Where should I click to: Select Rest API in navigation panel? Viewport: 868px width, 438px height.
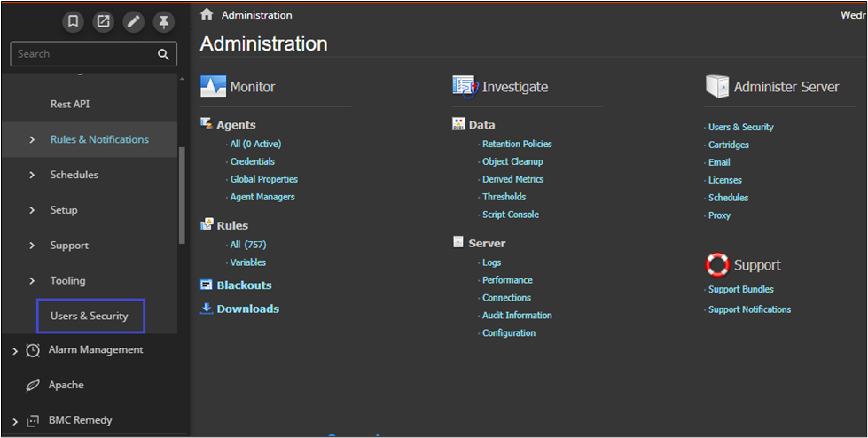[x=70, y=105]
